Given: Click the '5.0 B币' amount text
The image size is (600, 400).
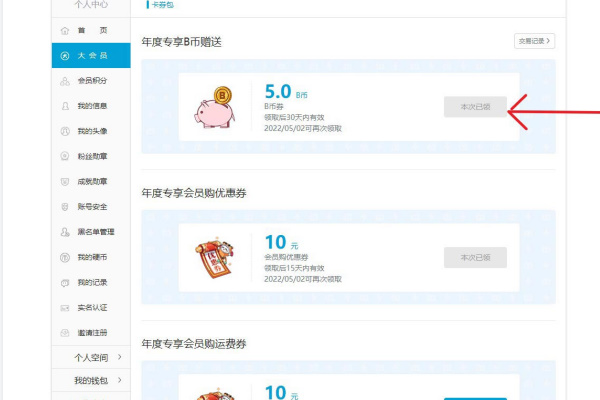Looking at the screenshot, I should coord(286,92).
